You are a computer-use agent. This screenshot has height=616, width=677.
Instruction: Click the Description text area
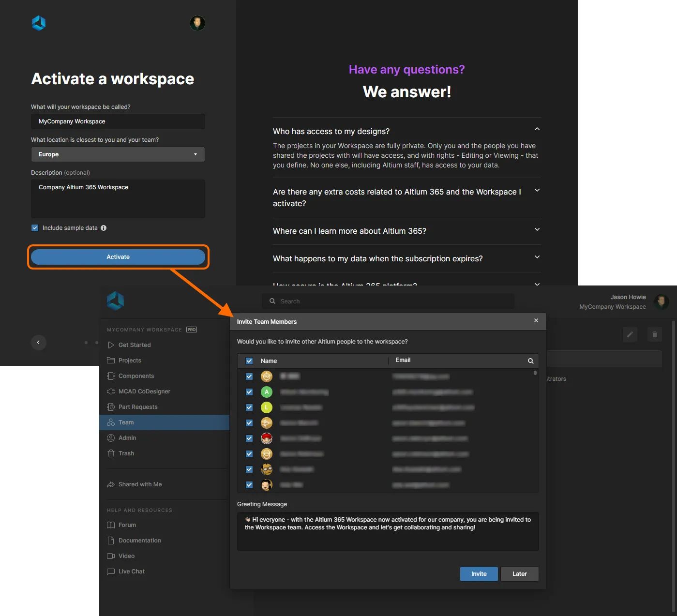(118, 199)
